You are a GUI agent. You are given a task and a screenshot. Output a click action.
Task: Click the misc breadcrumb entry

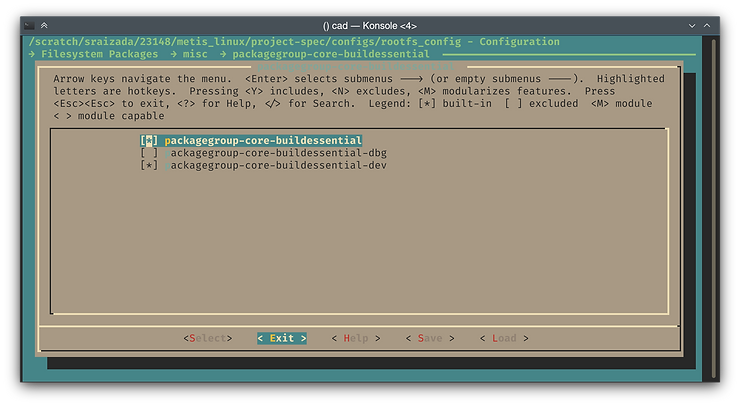(195, 54)
